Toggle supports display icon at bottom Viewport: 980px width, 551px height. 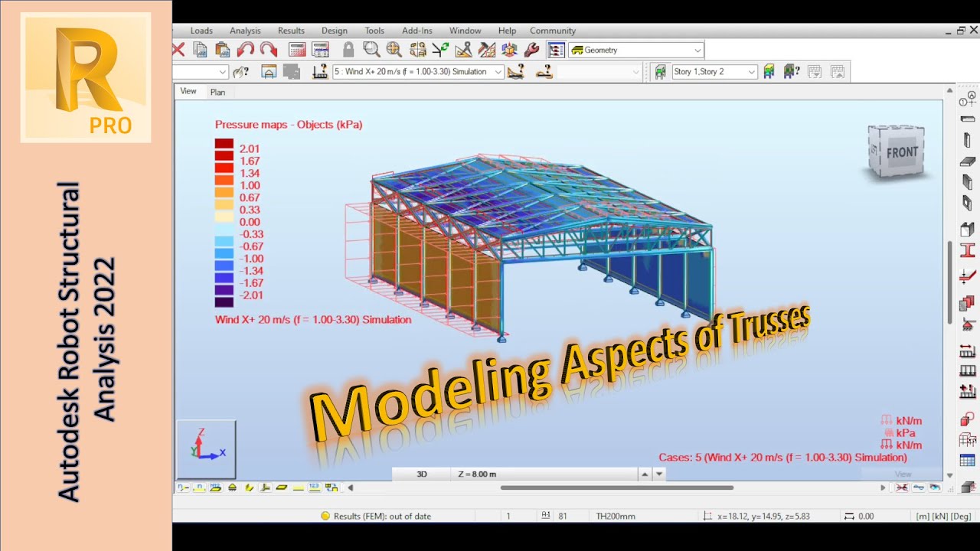coord(232,487)
